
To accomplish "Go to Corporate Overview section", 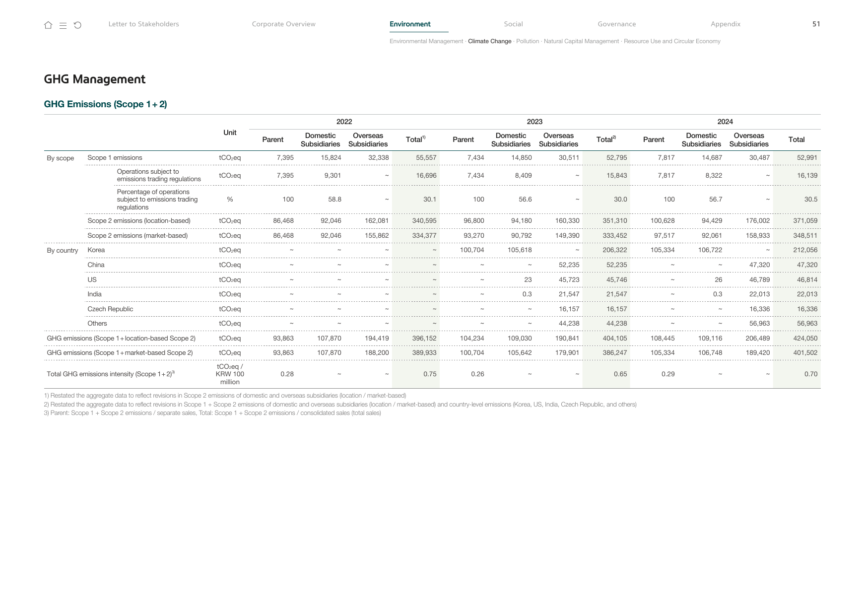I will pos(284,24).
